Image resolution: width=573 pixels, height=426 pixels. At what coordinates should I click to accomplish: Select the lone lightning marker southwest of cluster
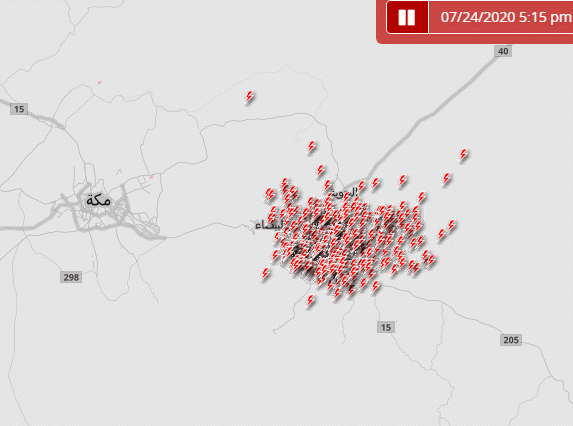[265, 274]
